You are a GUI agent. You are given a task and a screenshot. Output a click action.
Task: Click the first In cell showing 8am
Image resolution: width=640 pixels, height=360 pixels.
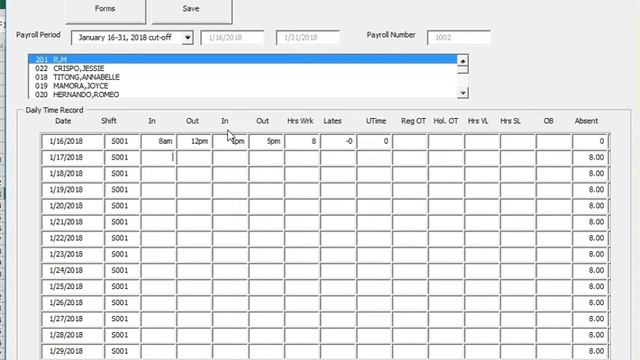pyautogui.click(x=158, y=141)
